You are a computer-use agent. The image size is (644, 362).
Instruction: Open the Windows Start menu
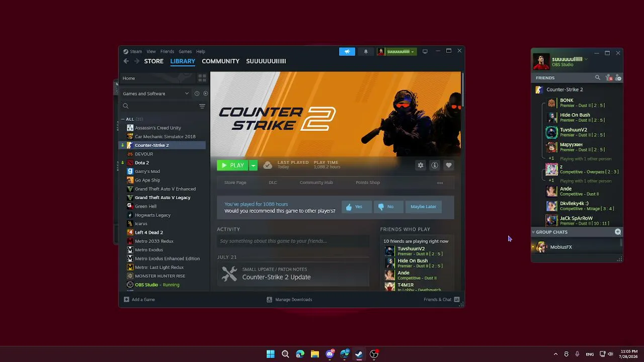(271, 354)
